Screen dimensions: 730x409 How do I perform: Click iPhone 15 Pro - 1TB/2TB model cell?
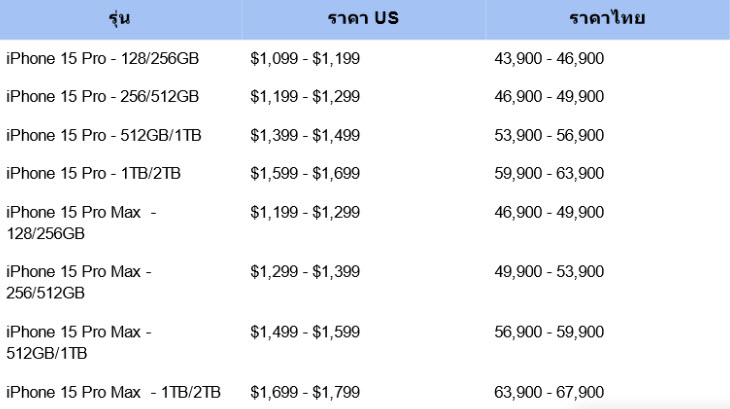[93, 174]
